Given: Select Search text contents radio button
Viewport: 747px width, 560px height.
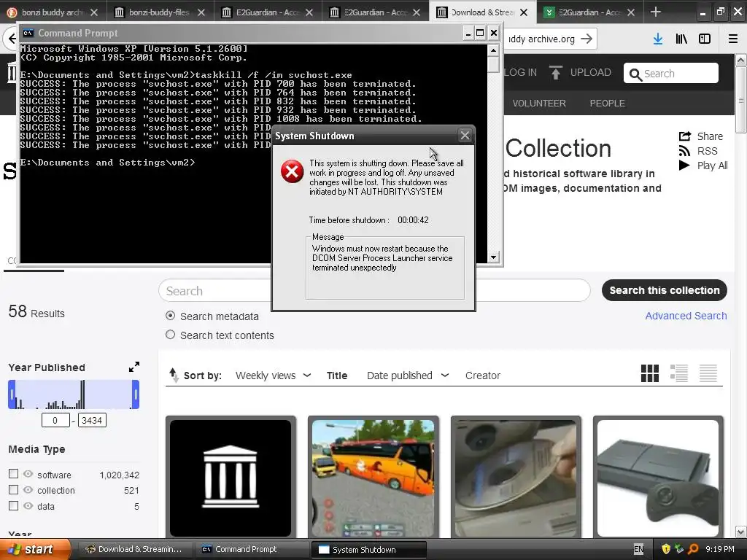Looking at the screenshot, I should pos(170,335).
